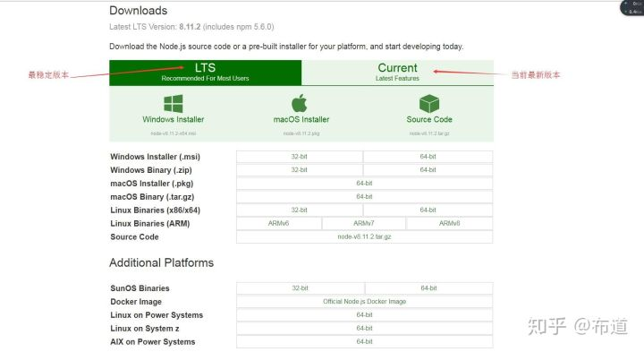Download 32-bit Linux Binaries (x86/x64)

300,210
